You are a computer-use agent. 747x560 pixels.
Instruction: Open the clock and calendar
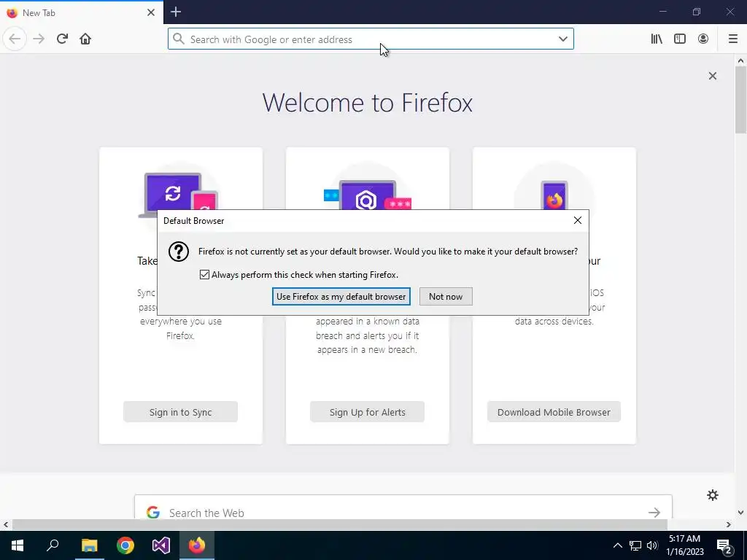click(x=684, y=545)
